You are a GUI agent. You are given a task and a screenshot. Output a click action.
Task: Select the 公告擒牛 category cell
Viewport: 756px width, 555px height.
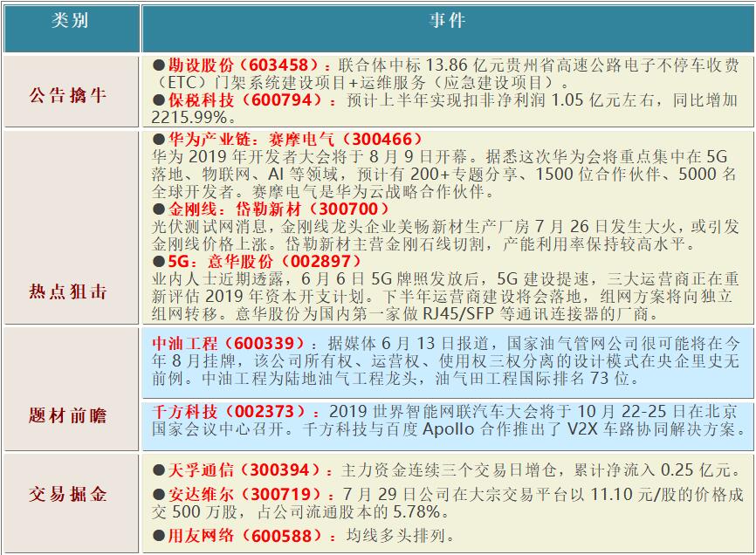(72, 92)
